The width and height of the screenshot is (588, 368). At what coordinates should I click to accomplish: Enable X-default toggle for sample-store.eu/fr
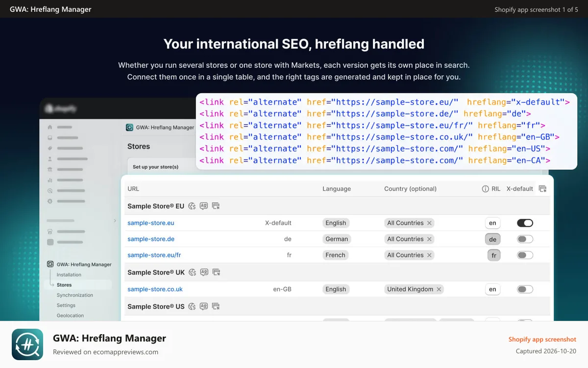525,255
